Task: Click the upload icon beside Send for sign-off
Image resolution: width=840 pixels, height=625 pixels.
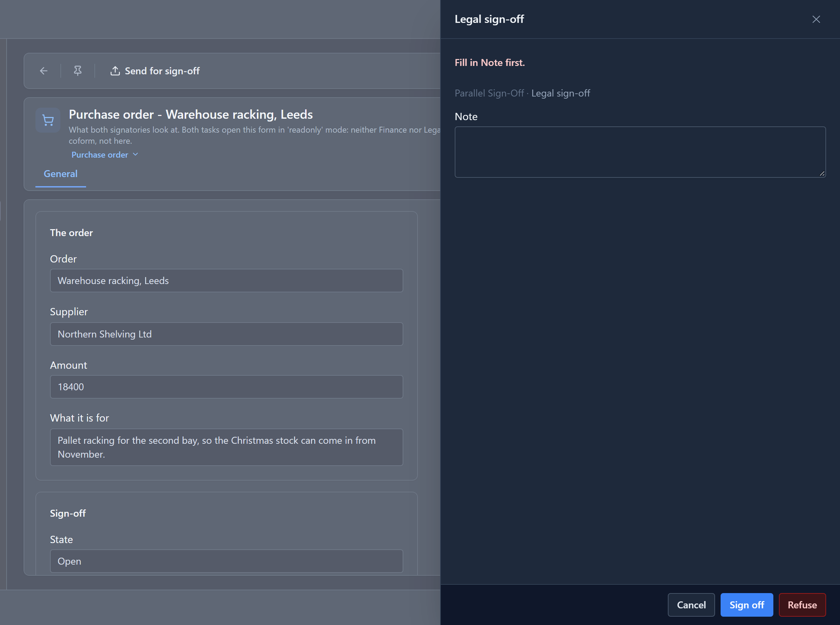Action: click(115, 71)
